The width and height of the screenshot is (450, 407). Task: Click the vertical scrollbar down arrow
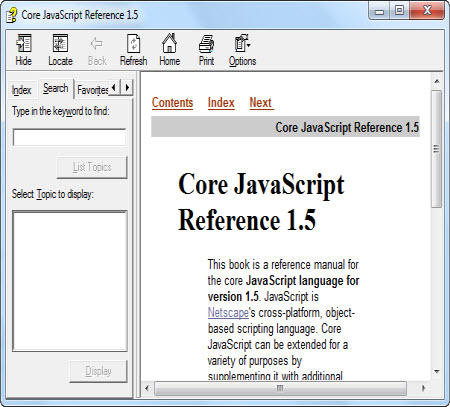tap(437, 371)
